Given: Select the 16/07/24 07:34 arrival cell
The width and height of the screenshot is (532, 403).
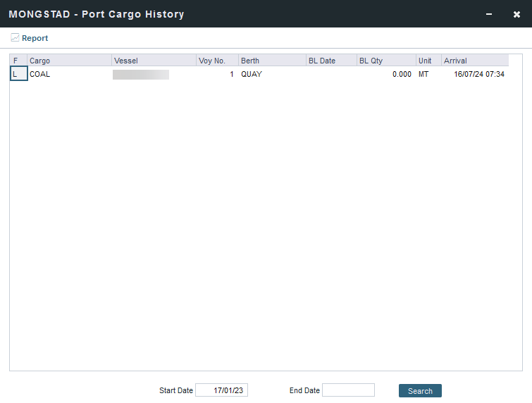Looking at the screenshot, I should 479,74.
